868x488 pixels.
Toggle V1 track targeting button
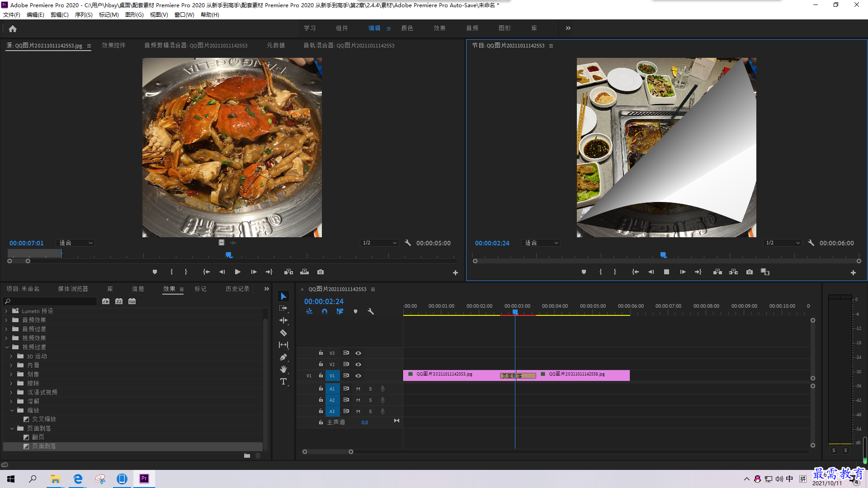click(332, 375)
